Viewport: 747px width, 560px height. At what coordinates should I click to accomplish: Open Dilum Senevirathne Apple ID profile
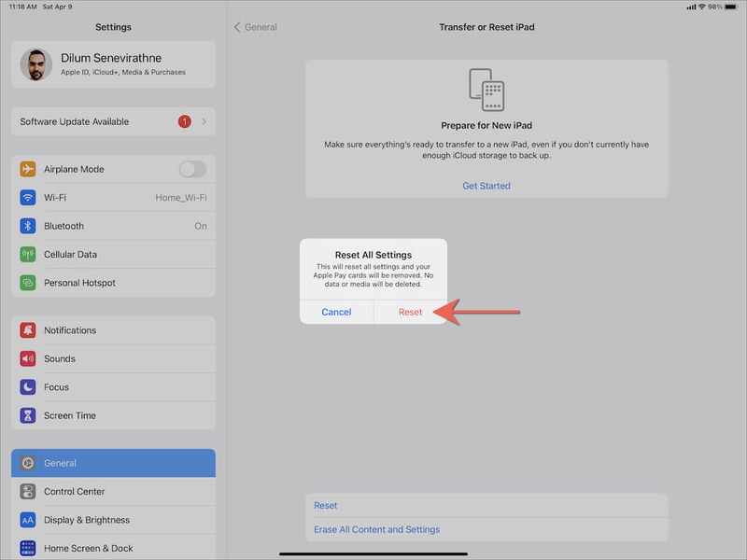click(113, 64)
